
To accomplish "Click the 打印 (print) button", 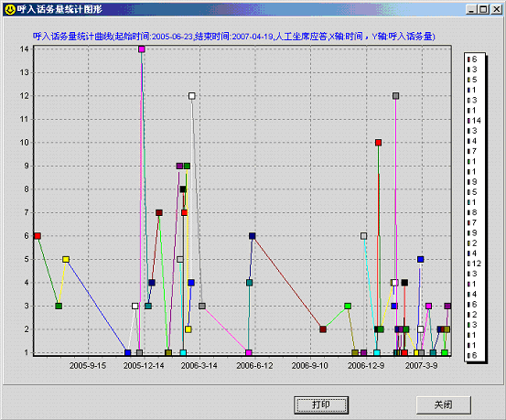I will 321,404.
